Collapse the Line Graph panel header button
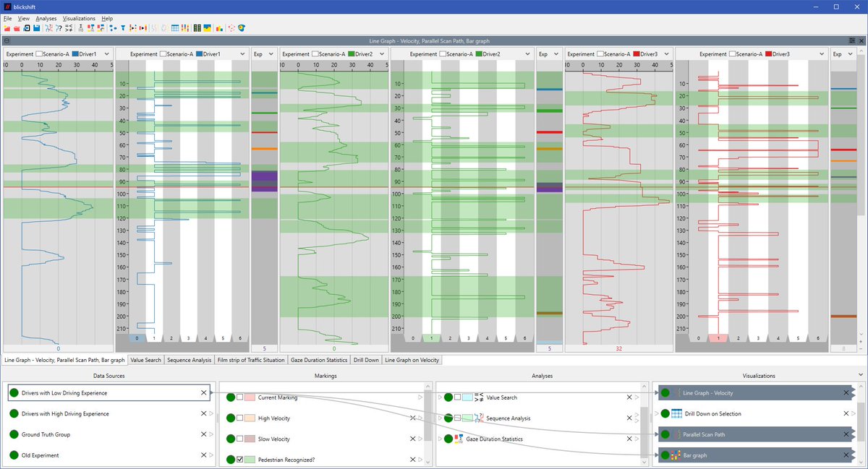The image size is (868, 469). (x=7, y=41)
